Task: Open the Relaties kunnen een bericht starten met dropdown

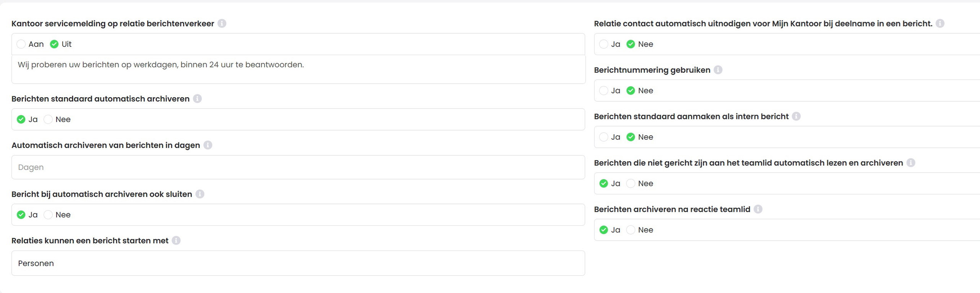Action: [298, 263]
